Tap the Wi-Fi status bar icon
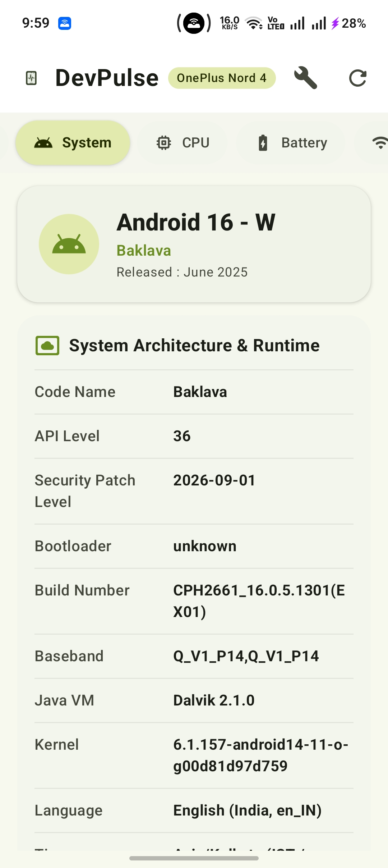 coord(254,23)
